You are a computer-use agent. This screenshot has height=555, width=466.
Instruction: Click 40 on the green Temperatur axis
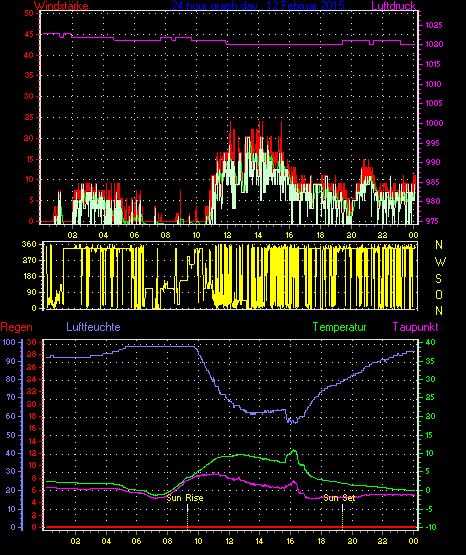pos(431,343)
